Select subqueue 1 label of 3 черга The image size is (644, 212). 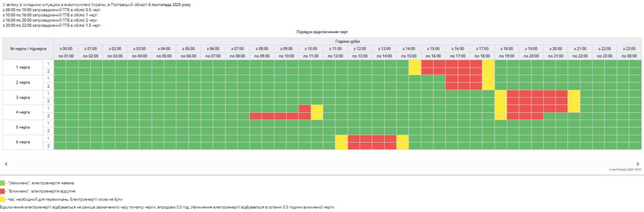pyautogui.click(x=49, y=94)
